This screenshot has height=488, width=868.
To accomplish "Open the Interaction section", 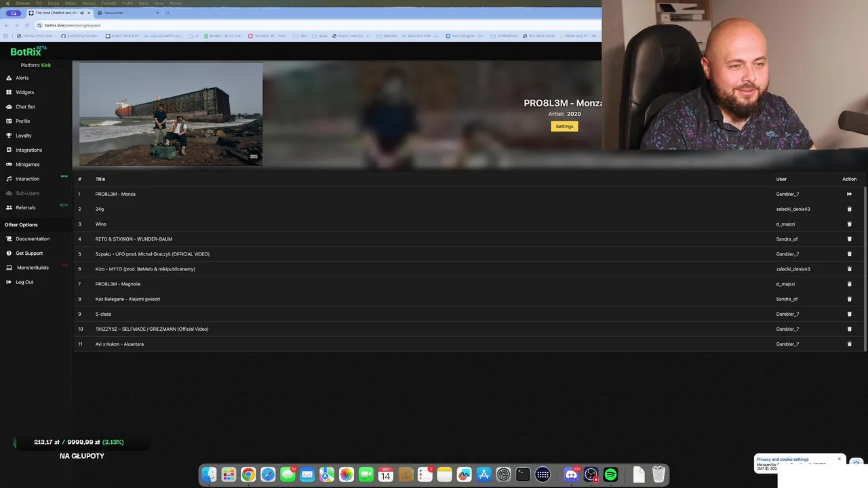I will pyautogui.click(x=27, y=179).
